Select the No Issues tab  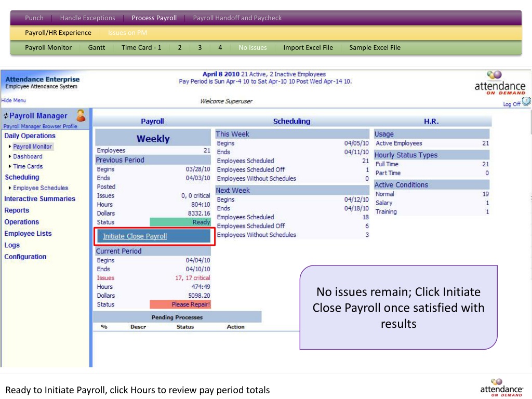(253, 47)
